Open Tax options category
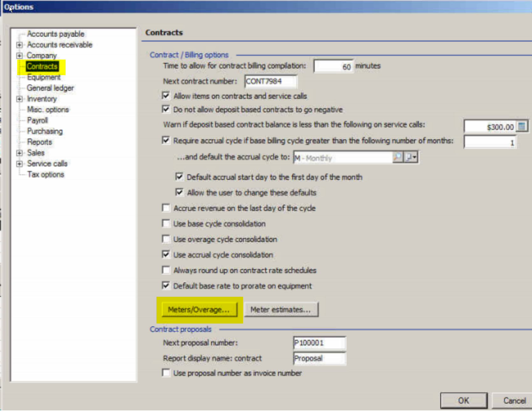Image resolution: width=532 pixels, height=412 pixels. 46,175
